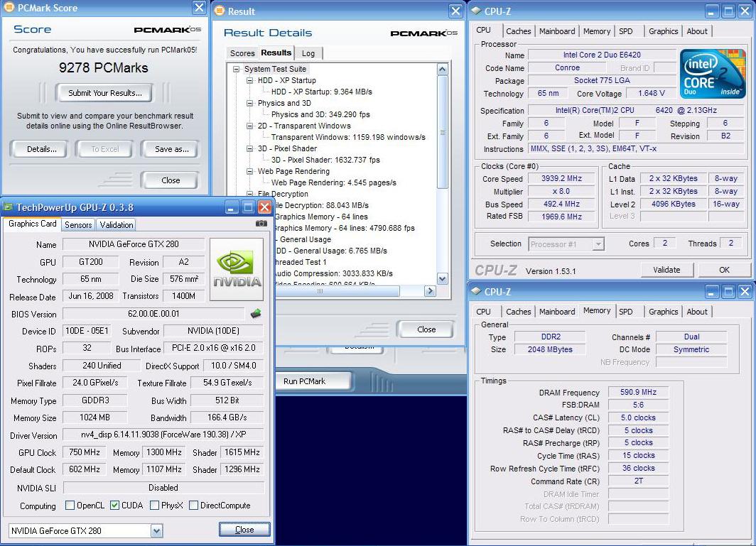This screenshot has height=546, width=756.
Task: Collapse the Physics and 3D node
Action: 250,103
